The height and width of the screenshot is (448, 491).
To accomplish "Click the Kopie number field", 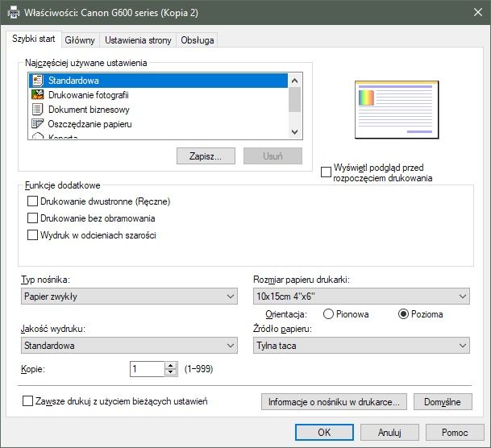I will (x=148, y=369).
